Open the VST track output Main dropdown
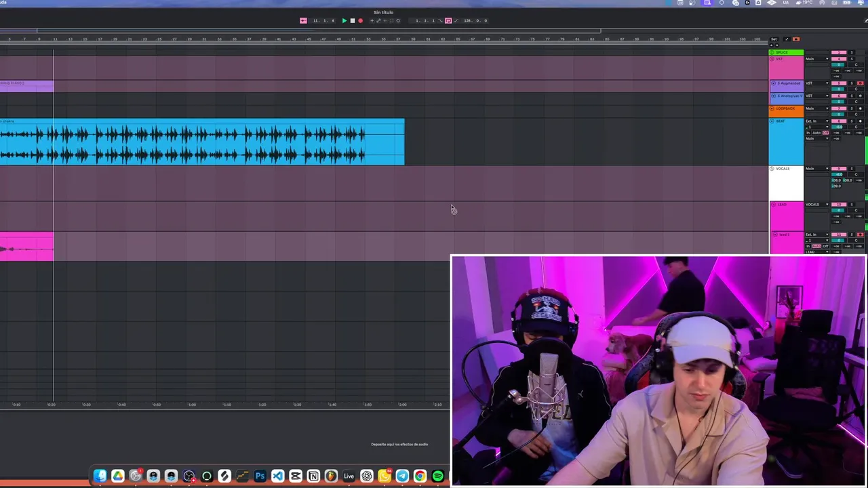The height and width of the screenshot is (488, 868). point(817,59)
